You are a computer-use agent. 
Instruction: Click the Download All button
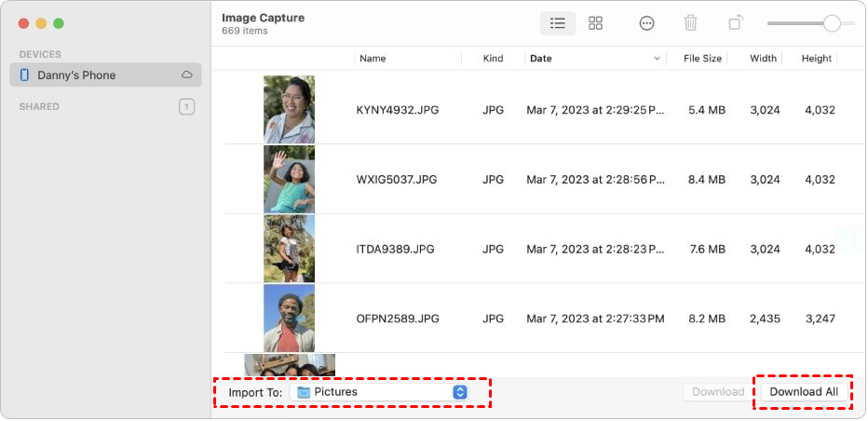803,392
